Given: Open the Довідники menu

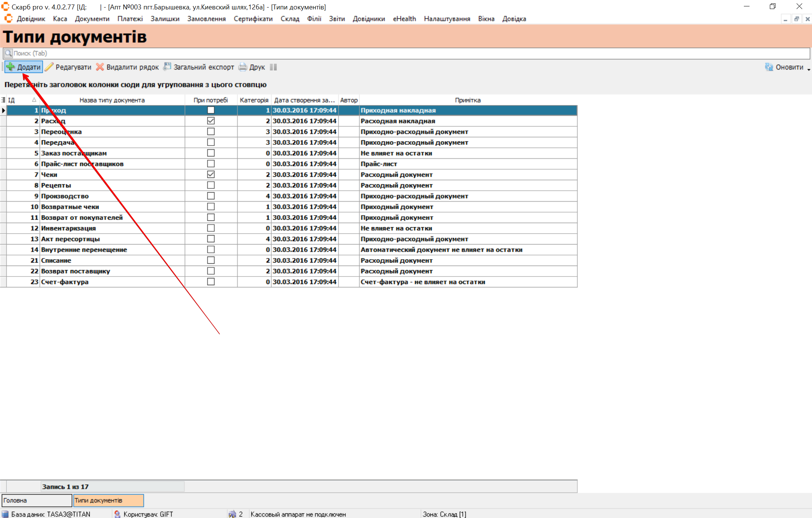Looking at the screenshot, I should (x=369, y=19).
